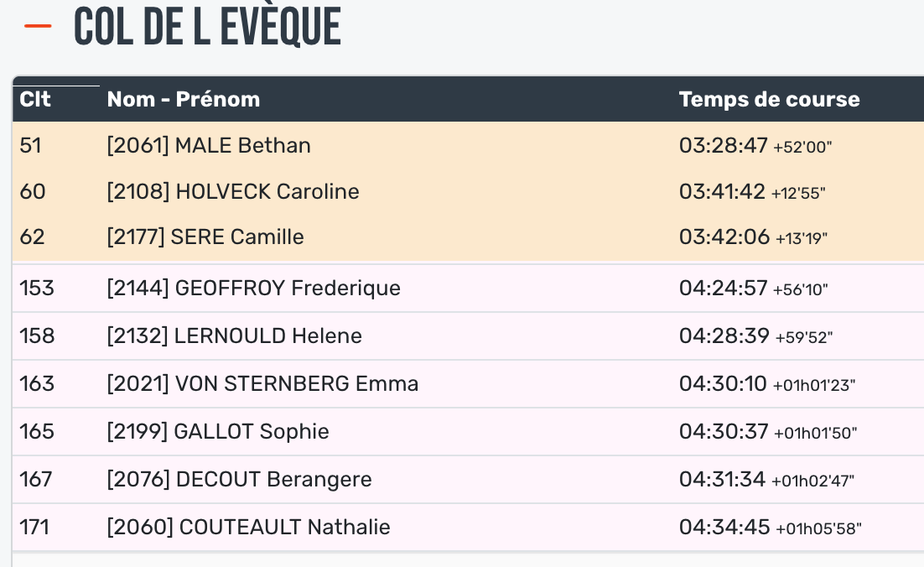The image size is (924, 567).
Task: Sort by Temps de course header
Action: pyautogui.click(x=769, y=99)
